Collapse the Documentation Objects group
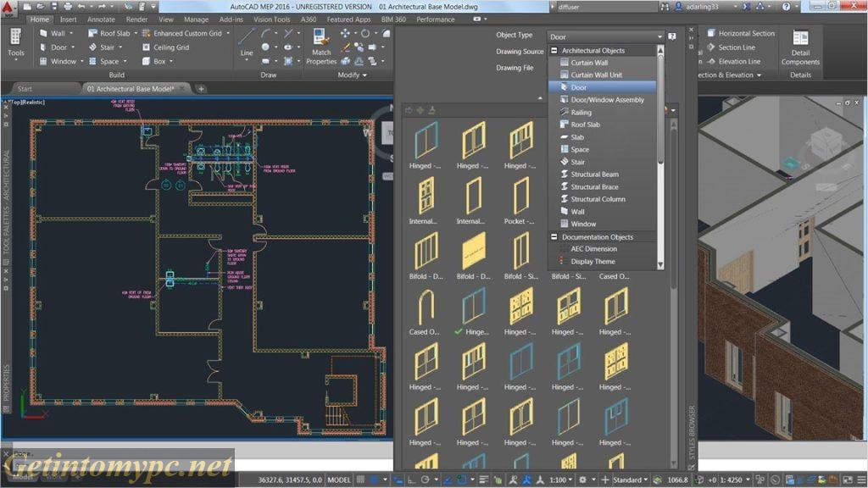The width and height of the screenshot is (868, 488). (554, 237)
